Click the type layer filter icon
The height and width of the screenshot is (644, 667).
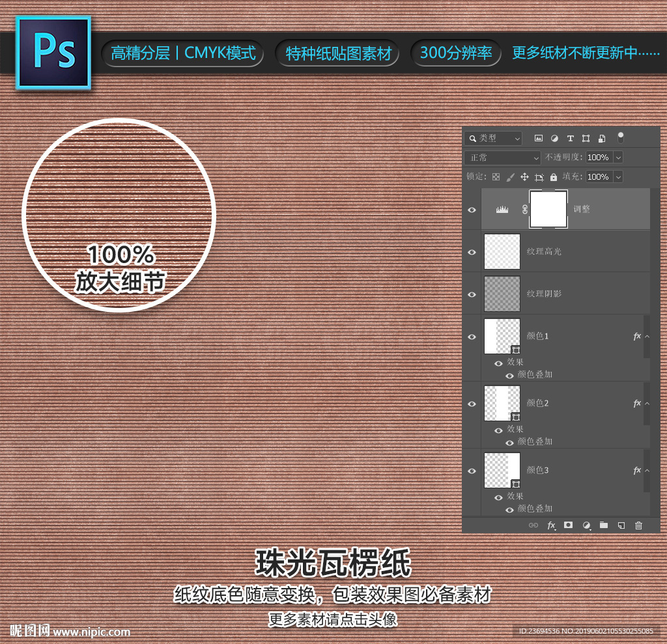571,138
